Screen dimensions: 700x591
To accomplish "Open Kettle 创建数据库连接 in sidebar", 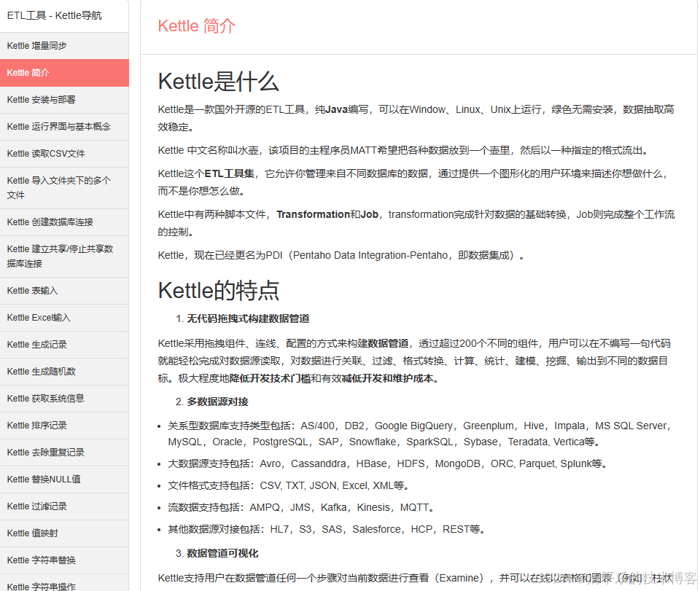I will click(64, 222).
